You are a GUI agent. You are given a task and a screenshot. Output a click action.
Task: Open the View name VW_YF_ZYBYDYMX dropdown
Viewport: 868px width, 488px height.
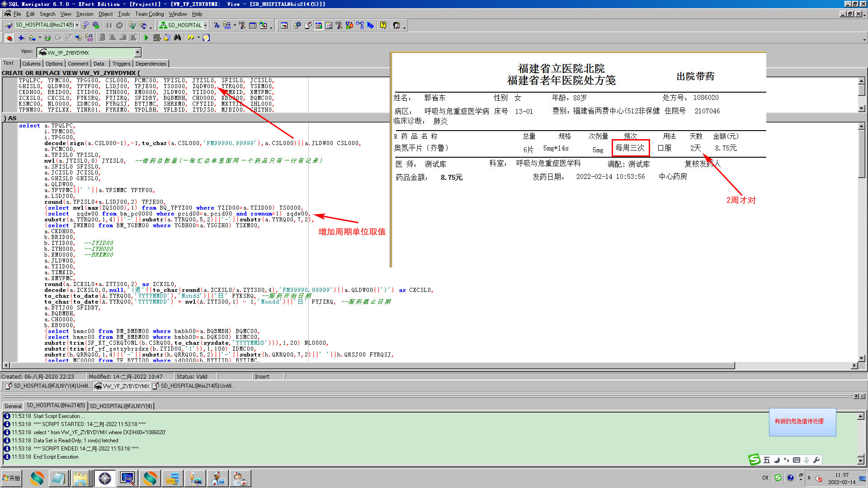[x=138, y=53]
